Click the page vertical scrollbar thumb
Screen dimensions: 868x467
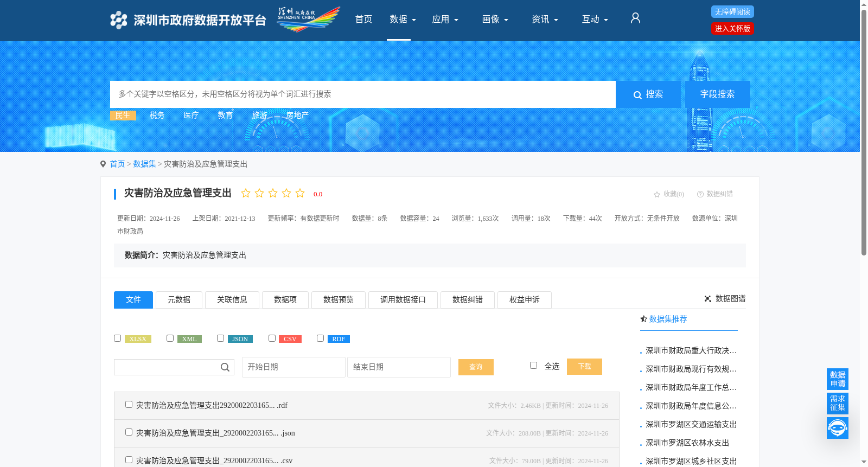click(864, 132)
